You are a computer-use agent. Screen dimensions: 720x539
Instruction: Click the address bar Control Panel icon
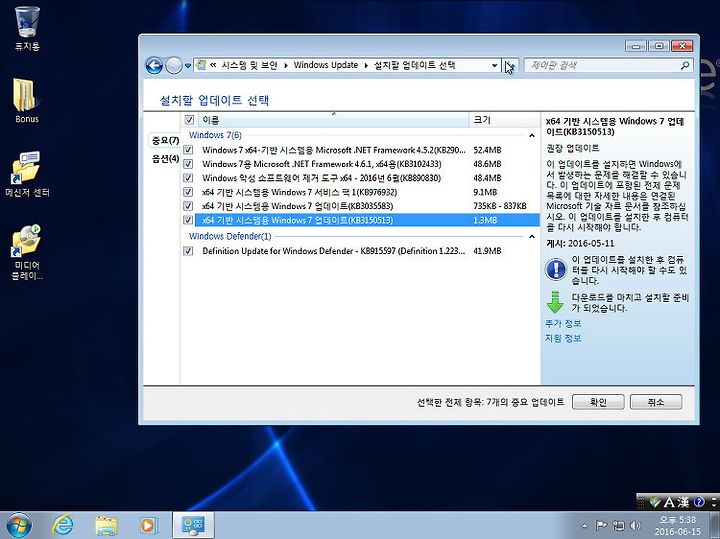[x=201, y=65]
